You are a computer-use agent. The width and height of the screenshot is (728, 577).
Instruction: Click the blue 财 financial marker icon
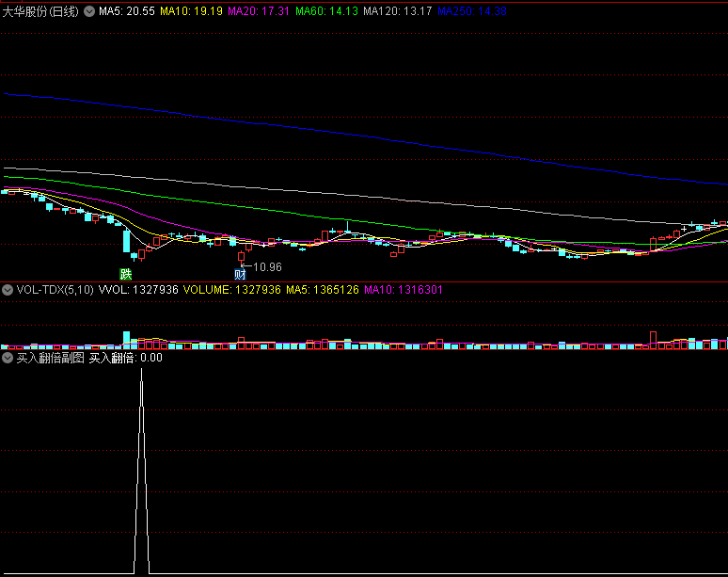240,274
